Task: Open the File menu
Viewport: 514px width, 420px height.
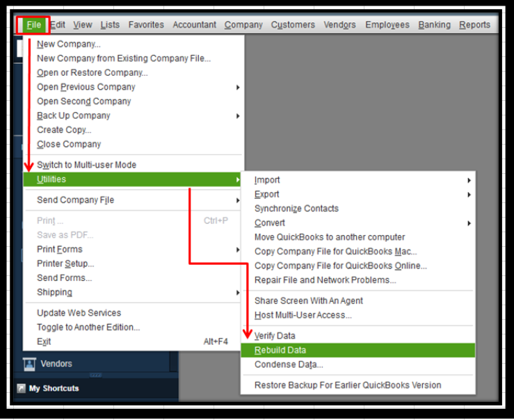Action: click(x=34, y=25)
